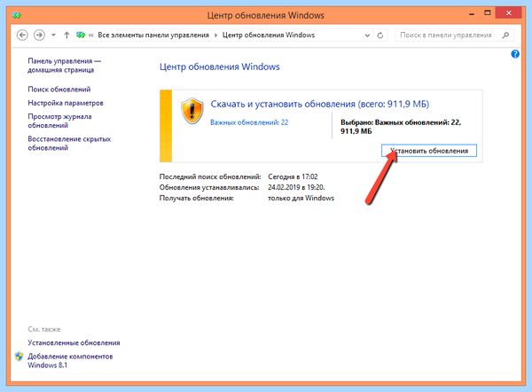Open recent locations dropdown arrow

coord(53,35)
